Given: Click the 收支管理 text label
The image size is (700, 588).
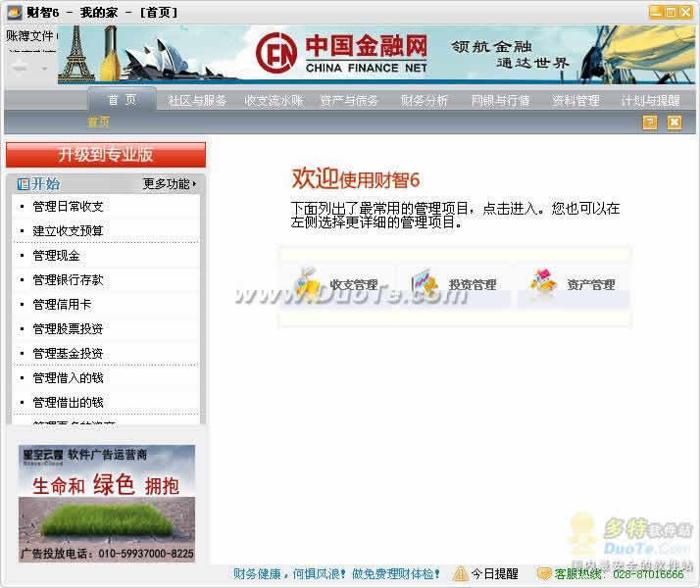Looking at the screenshot, I should point(354,284).
